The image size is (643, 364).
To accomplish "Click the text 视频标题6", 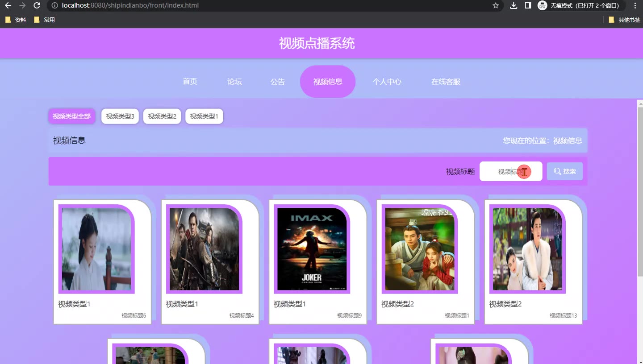I will click(x=134, y=315).
